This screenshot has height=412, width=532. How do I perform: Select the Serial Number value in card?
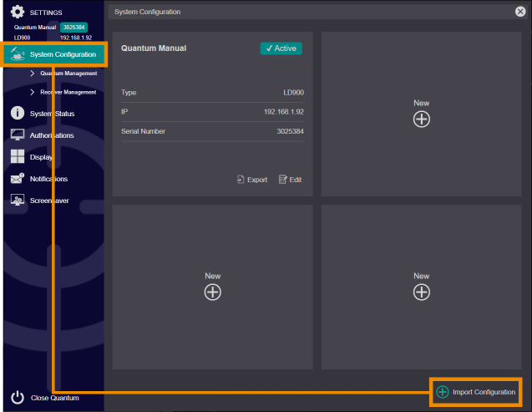(290, 131)
